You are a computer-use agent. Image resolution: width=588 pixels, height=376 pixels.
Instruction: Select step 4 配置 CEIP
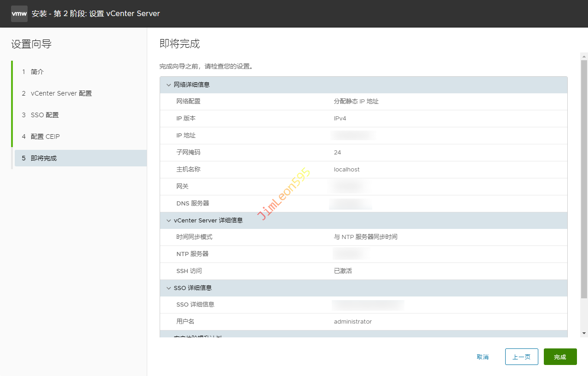pos(45,137)
